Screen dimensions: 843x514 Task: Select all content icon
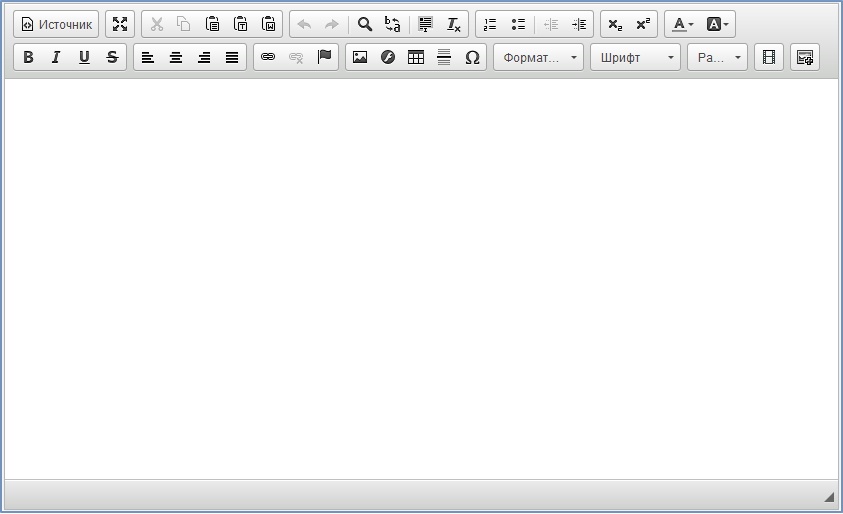(425, 24)
